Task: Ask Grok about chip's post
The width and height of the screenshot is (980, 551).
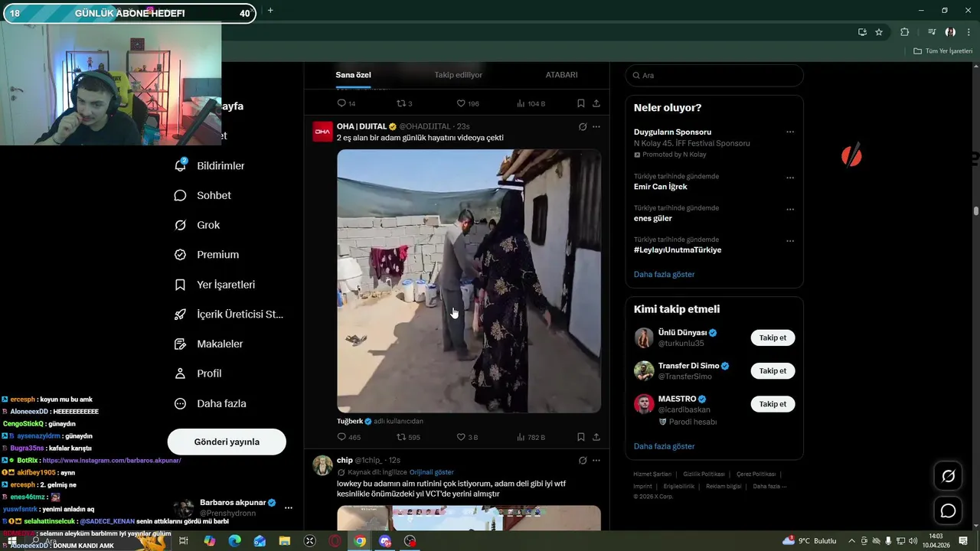Action: click(583, 460)
